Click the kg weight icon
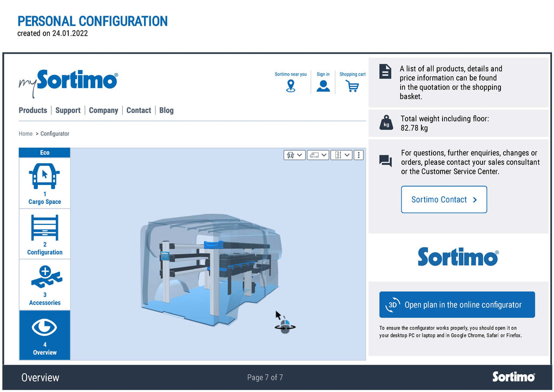The height and width of the screenshot is (392, 554). tap(386, 123)
